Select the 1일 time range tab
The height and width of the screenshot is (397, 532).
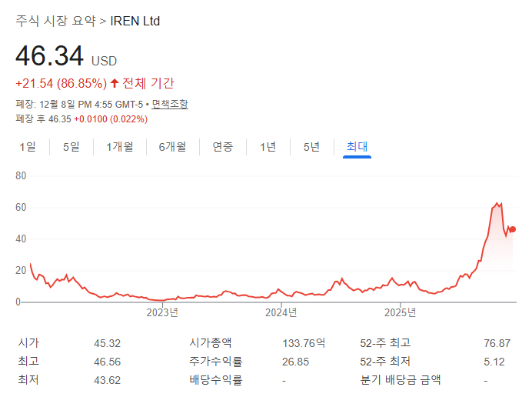[x=28, y=147]
